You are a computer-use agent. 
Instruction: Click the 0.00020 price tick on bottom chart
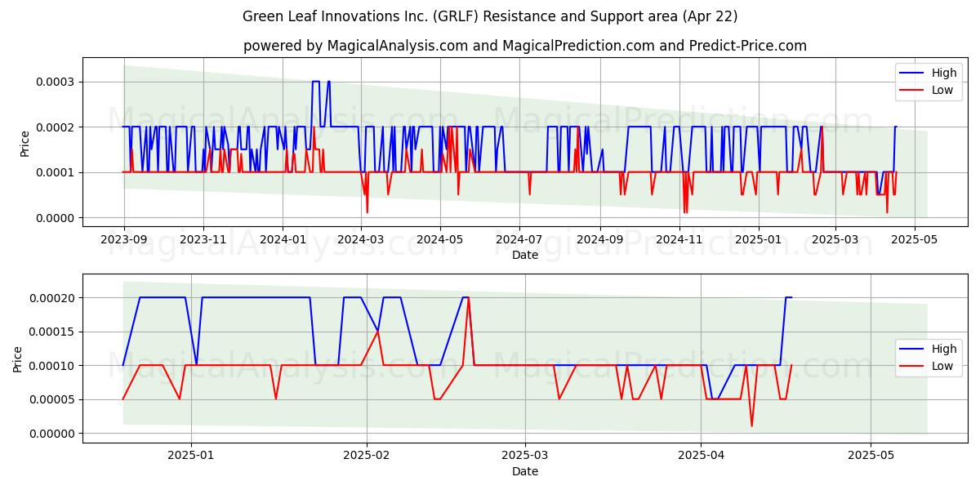pyautogui.click(x=53, y=298)
